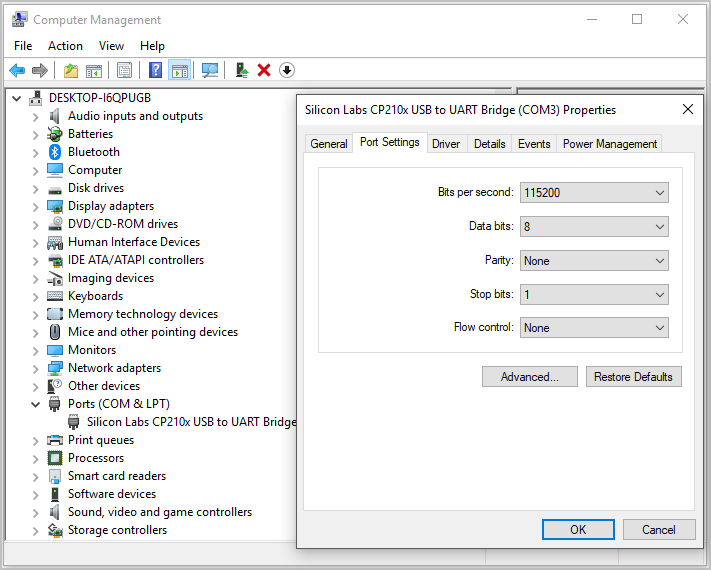Click the Back arrow toolbar icon
The image size is (711, 570).
pyautogui.click(x=17, y=70)
